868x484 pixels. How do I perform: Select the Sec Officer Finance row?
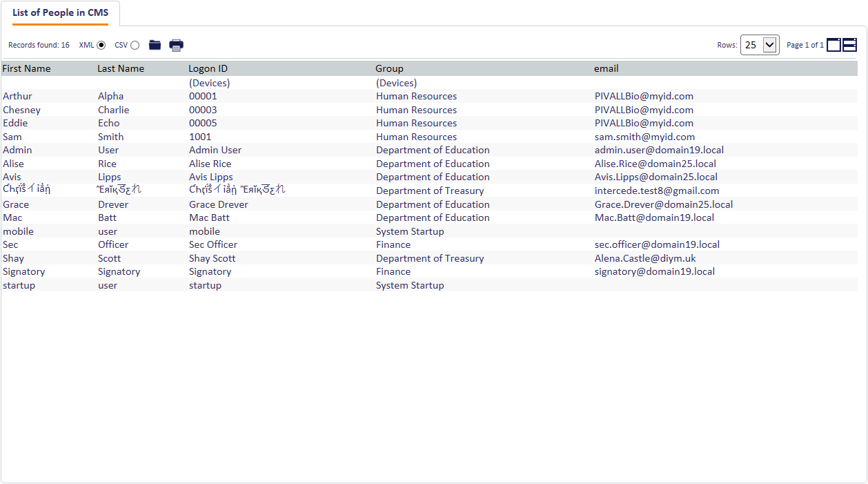(393, 244)
